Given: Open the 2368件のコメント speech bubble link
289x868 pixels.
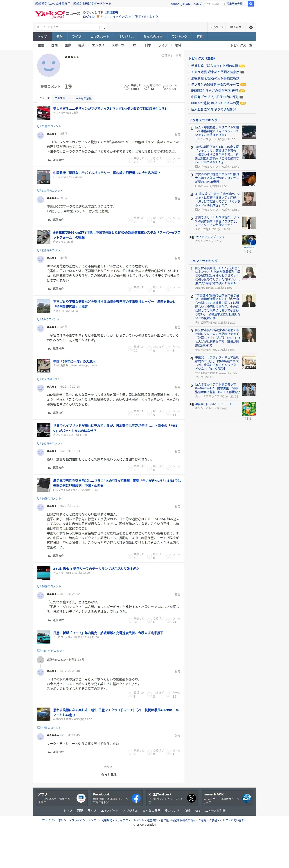Looking at the screenshot, I should (51, 651).
